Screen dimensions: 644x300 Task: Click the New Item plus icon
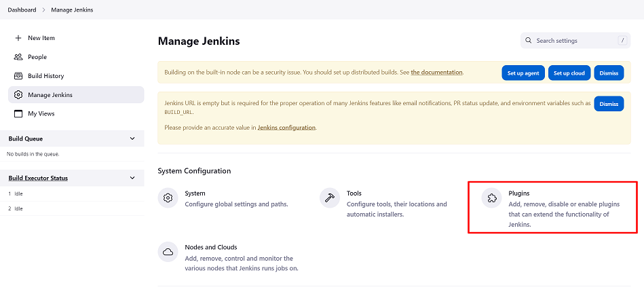click(18, 38)
